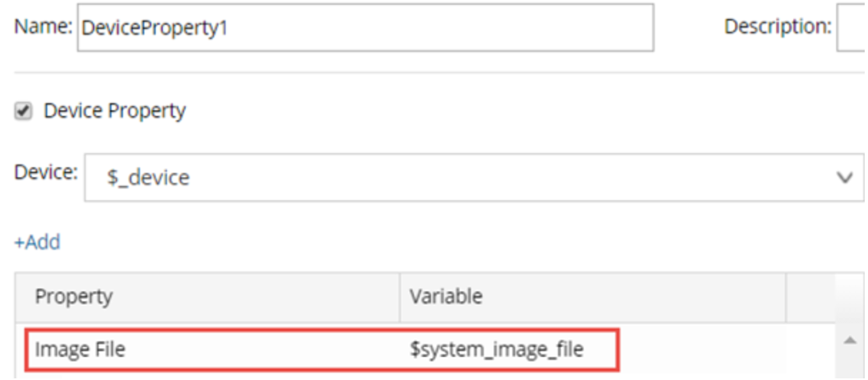The width and height of the screenshot is (868, 380).
Task: Click the divider right of the Variable header
Action: tap(787, 296)
